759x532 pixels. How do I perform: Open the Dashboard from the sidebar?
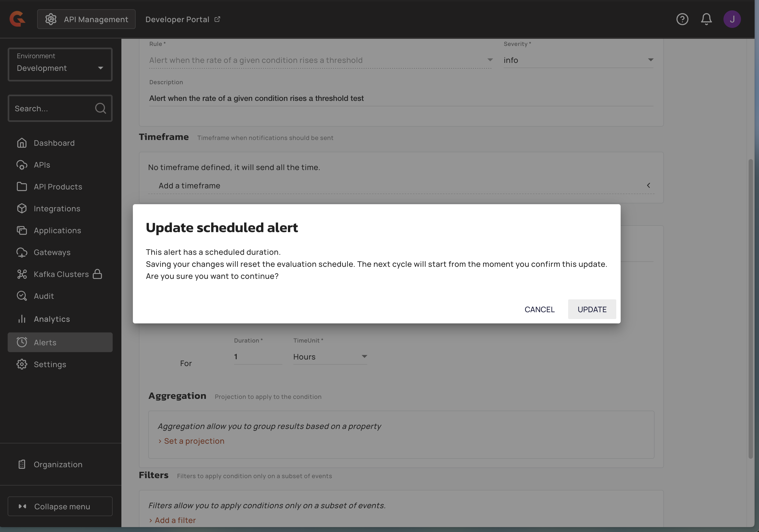[x=54, y=143]
